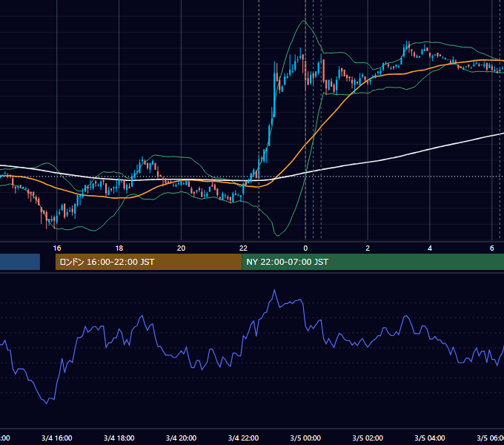The image size is (504, 445).
Task: Click the NY 22:00-07:00 JST session bar
Action: 373,262
